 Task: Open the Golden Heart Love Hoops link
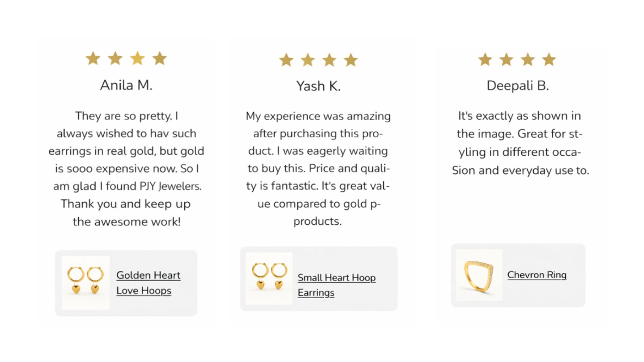pyautogui.click(x=148, y=283)
